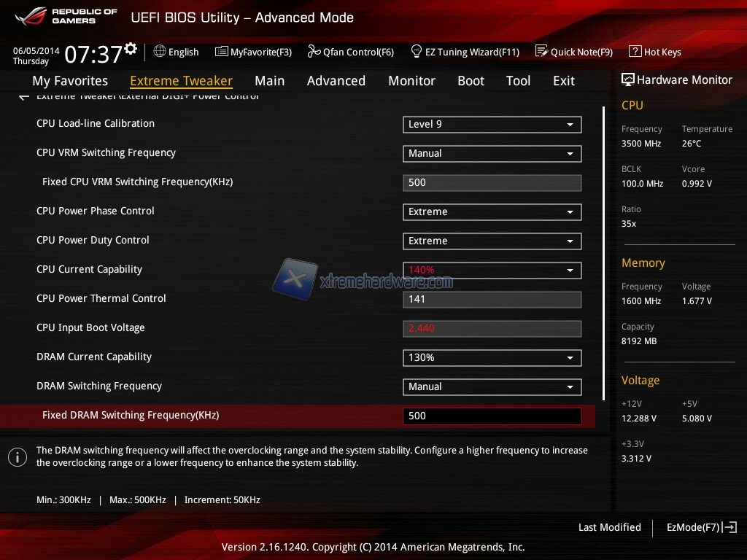The width and height of the screenshot is (747, 560).
Task: Open Qfan Control fan icon
Action: [x=314, y=52]
